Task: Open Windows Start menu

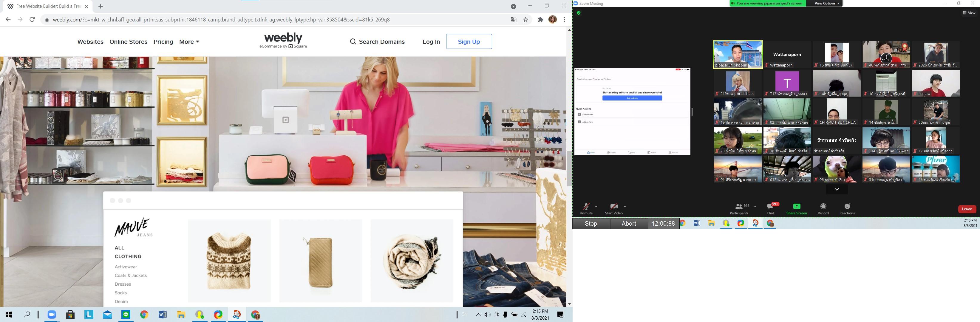Action: (9, 314)
